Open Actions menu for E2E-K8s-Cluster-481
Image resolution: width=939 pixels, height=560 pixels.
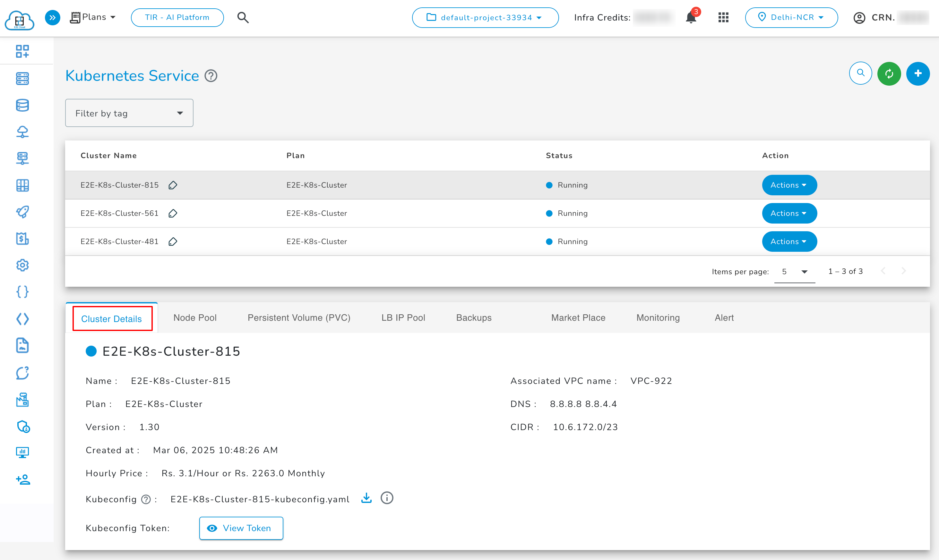[x=789, y=242]
